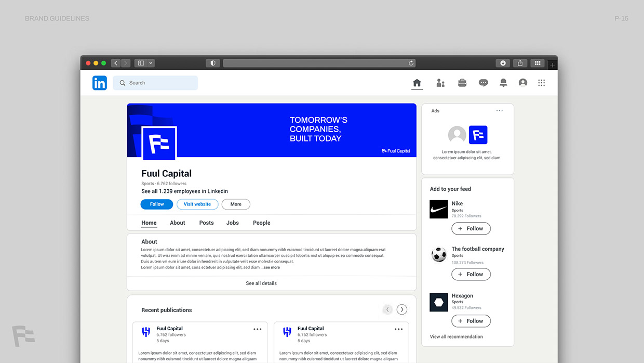644x363 pixels.
Task: Open the Messaging speech bubble icon
Action: click(x=483, y=82)
